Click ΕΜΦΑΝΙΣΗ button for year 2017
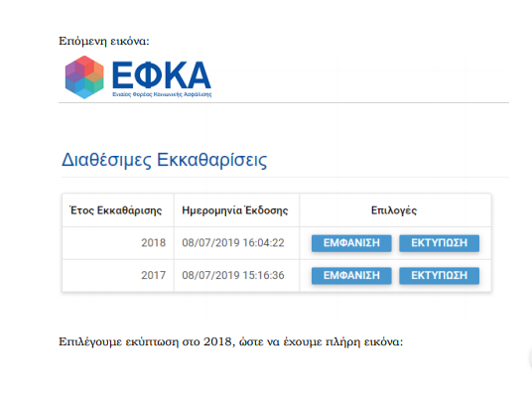Screen dimensions: 532x401 351,276
